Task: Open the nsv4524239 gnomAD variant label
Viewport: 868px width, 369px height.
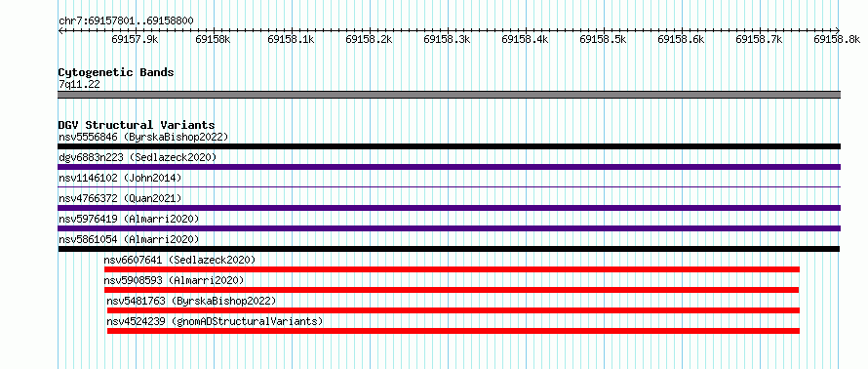Action: click(x=215, y=321)
